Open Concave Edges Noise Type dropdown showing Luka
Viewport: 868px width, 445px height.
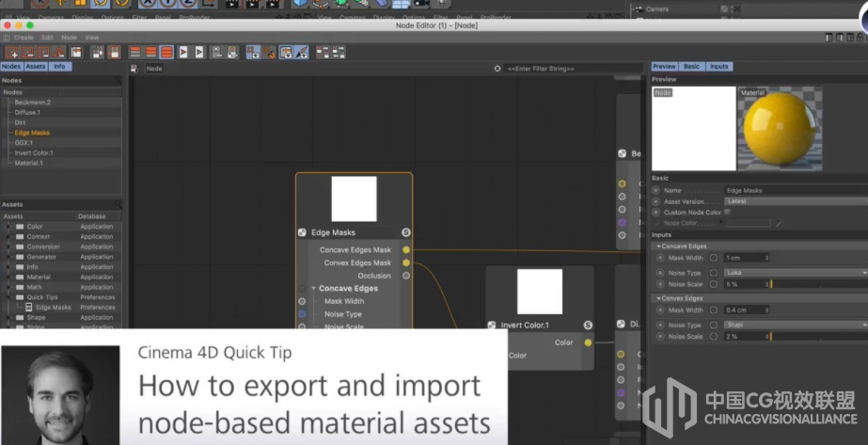pyautogui.click(x=796, y=273)
